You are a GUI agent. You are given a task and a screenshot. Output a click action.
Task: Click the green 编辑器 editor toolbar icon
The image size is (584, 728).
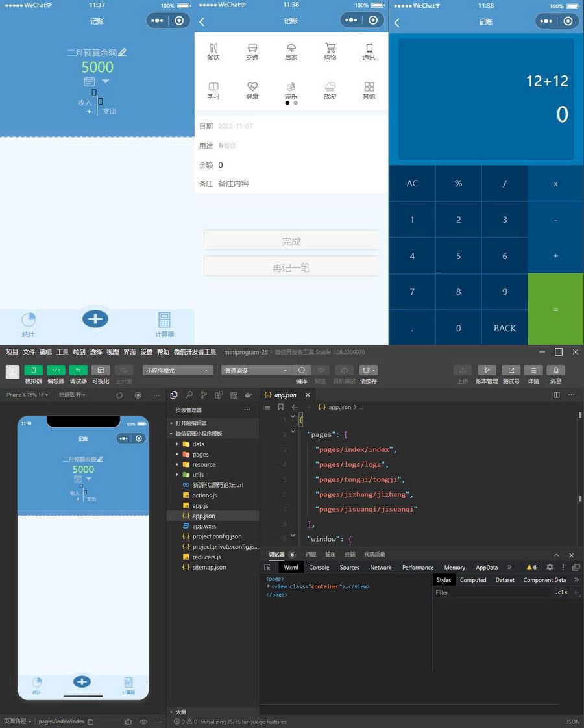pyautogui.click(x=56, y=370)
